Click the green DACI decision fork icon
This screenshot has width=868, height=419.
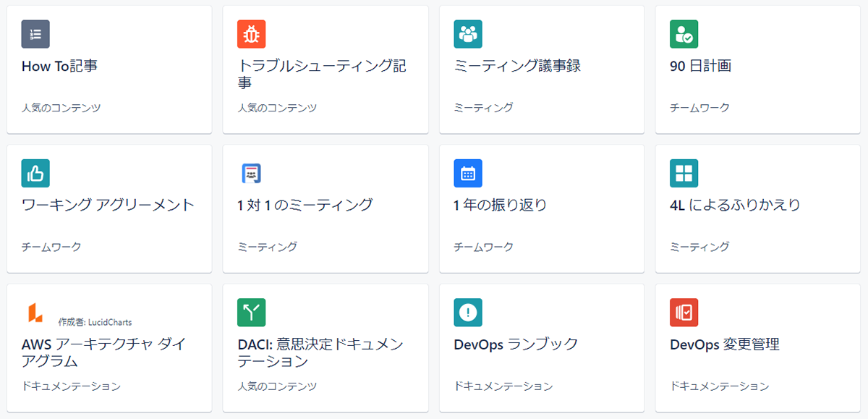pos(252,313)
